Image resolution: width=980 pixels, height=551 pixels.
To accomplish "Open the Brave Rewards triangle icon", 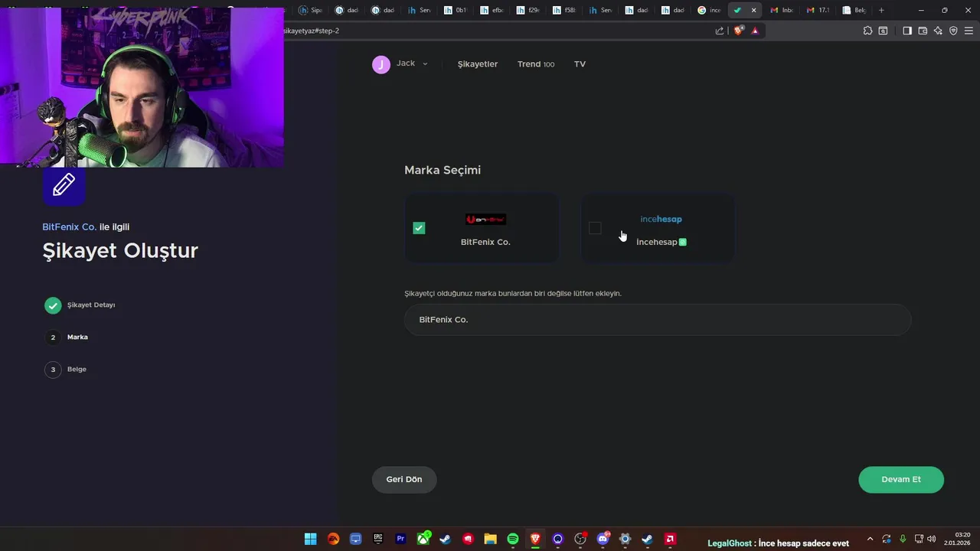I will (755, 31).
